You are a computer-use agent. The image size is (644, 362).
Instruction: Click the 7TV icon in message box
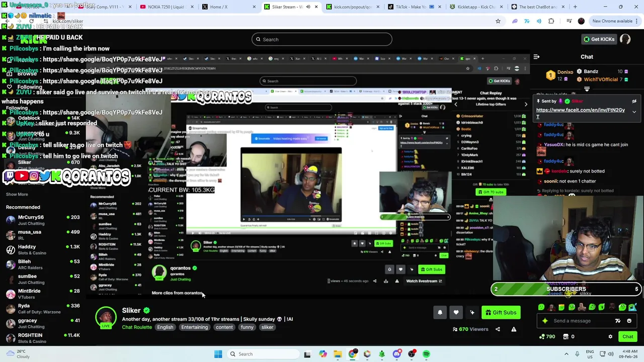pyautogui.click(x=618, y=321)
